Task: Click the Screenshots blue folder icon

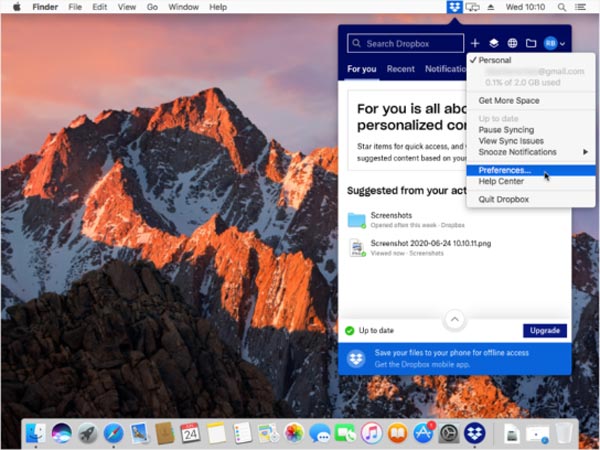Action: 357,220
